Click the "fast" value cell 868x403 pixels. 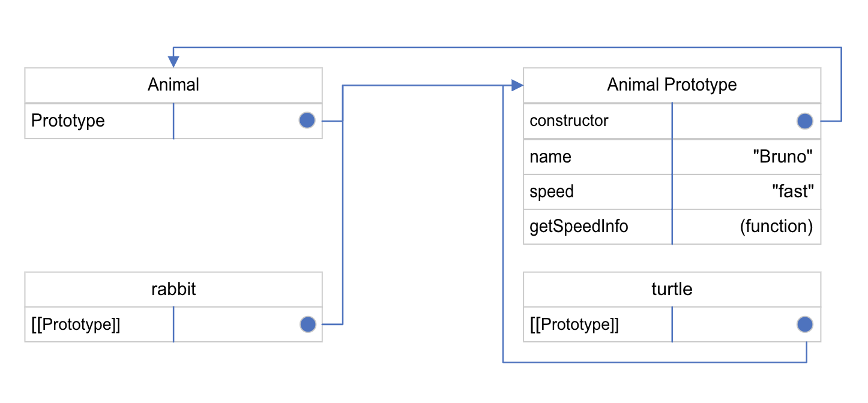792,191
